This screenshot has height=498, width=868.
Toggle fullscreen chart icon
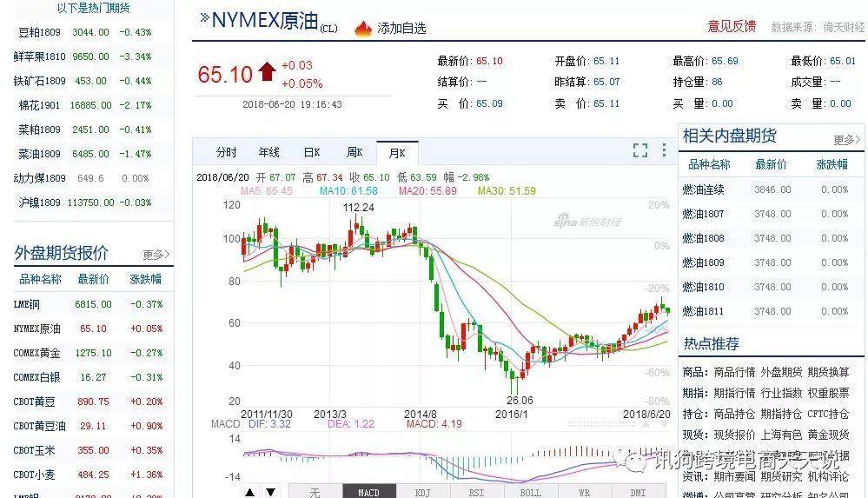640,150
